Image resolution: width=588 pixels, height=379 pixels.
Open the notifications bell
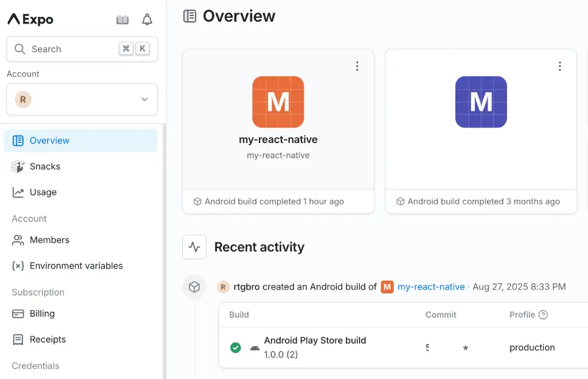[147, 20]
